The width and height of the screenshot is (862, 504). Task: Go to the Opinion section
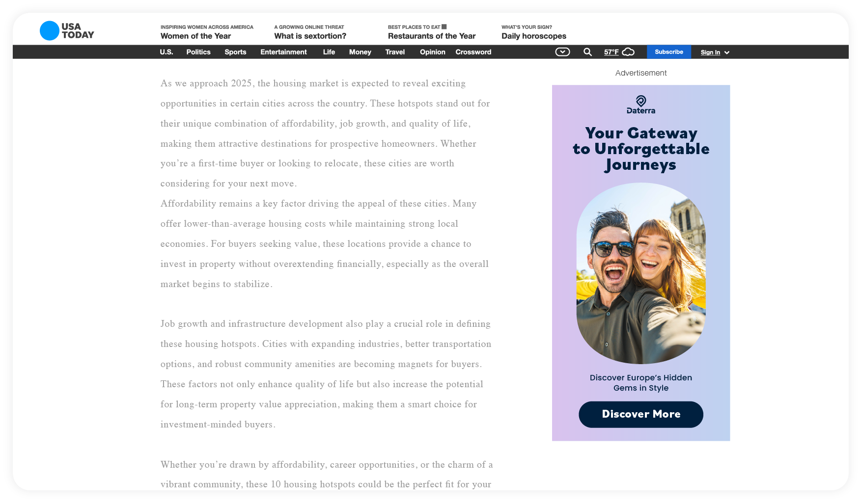(432, 52)
